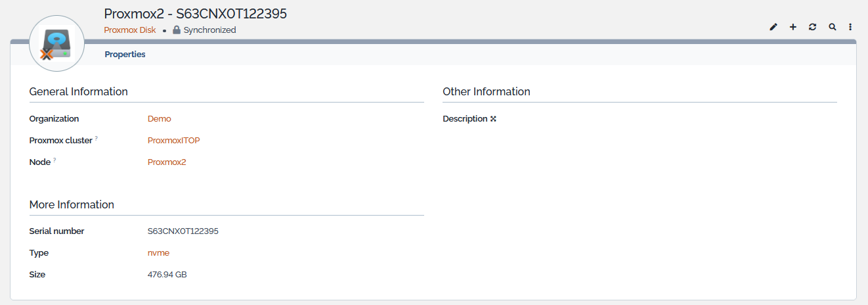The image size is (868, 305).
Task: Click the Proxmox disk avatar icon
Action: [x=56, y=43]
